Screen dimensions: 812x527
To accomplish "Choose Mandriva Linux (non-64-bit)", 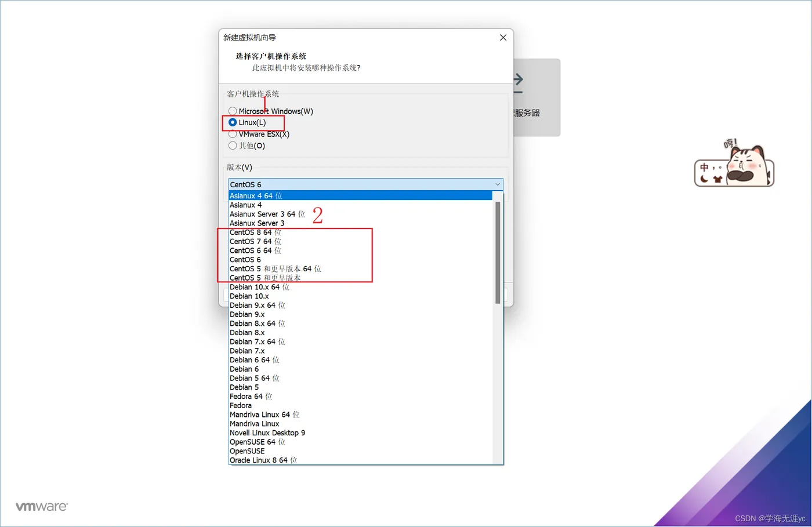I will pos(360,424).
